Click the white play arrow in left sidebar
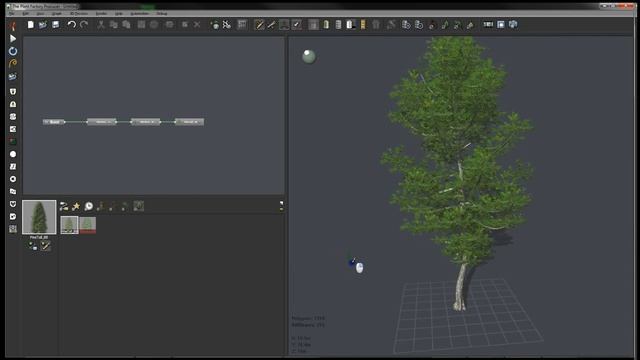 (x=13, y=38)
